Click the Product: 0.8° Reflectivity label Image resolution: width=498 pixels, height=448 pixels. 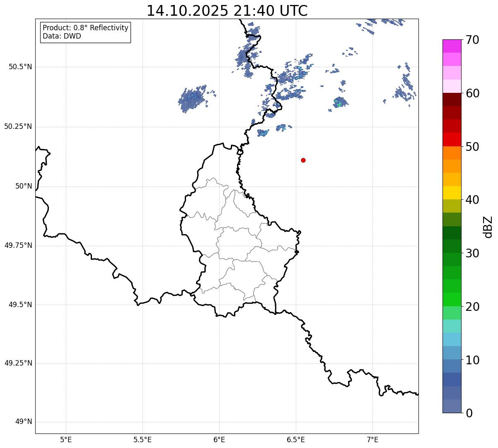[86, 28]
